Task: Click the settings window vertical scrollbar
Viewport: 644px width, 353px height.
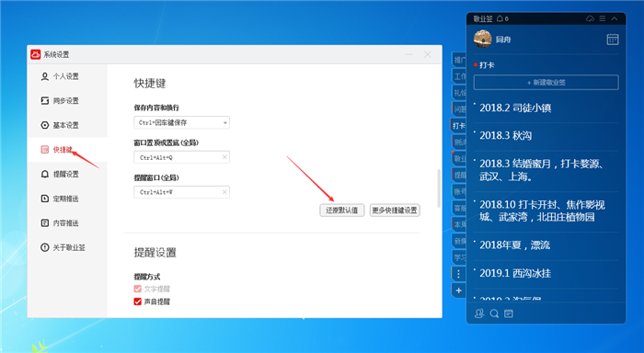Action: 439,188
